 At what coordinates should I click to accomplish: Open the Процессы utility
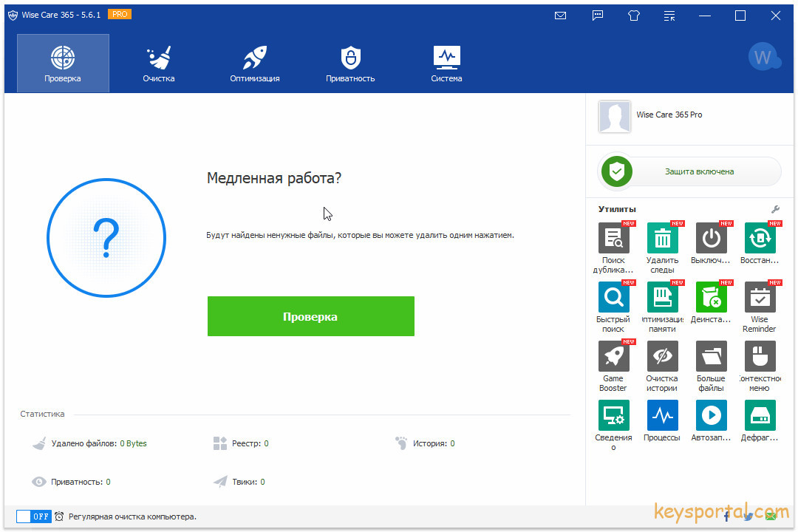662,416
